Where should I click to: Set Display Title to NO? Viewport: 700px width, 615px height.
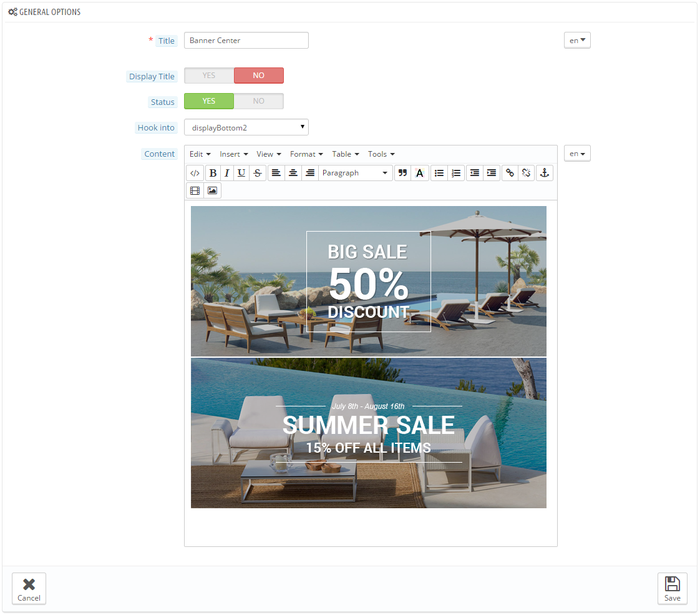tap(259, 76)
